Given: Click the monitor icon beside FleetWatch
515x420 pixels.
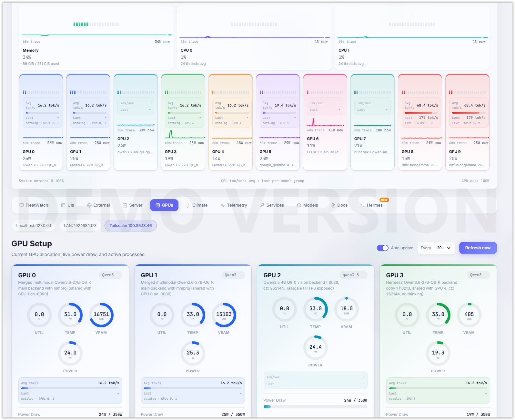Looking at the screenshot, I should (22, 205).
